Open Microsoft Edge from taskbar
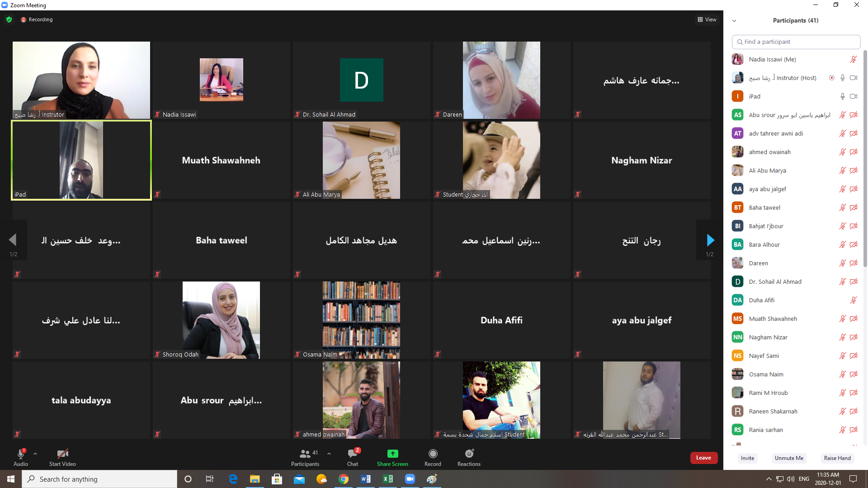868x488 pixels. pos(233,479)
